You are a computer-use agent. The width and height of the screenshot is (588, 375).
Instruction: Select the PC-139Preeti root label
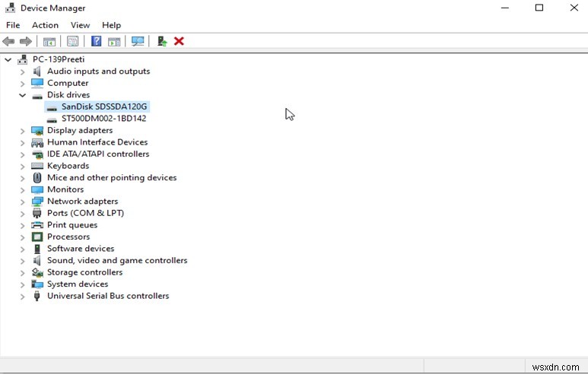(x=59, y=59)
